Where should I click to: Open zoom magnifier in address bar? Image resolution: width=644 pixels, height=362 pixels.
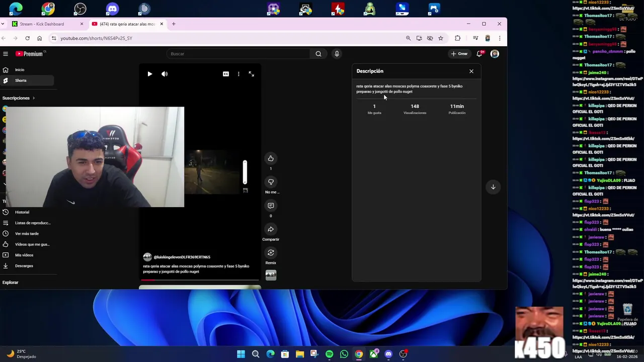(409, 38)
